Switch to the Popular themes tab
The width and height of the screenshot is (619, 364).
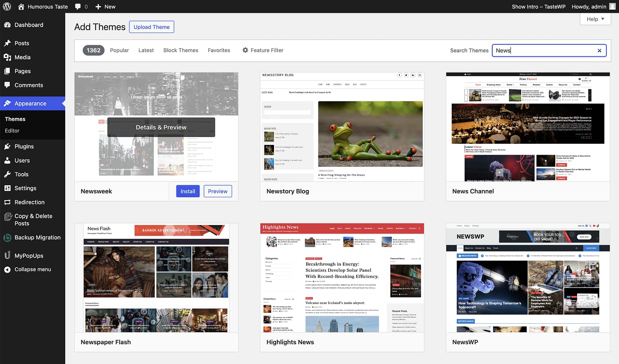click(119, 50)
